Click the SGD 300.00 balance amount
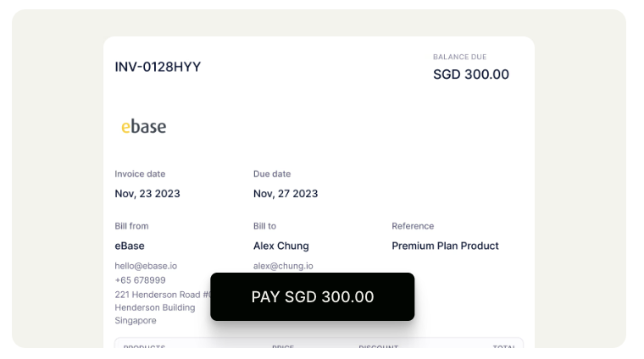 point(471,75)
